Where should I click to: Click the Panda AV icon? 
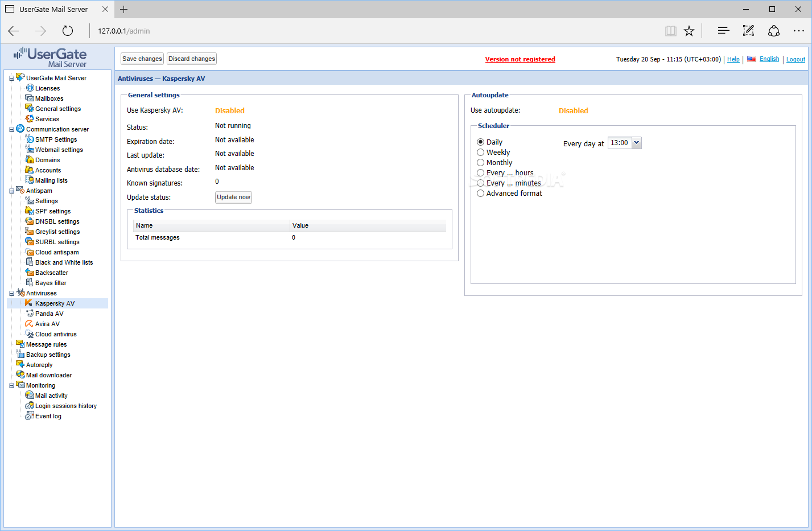pos(30,314)
